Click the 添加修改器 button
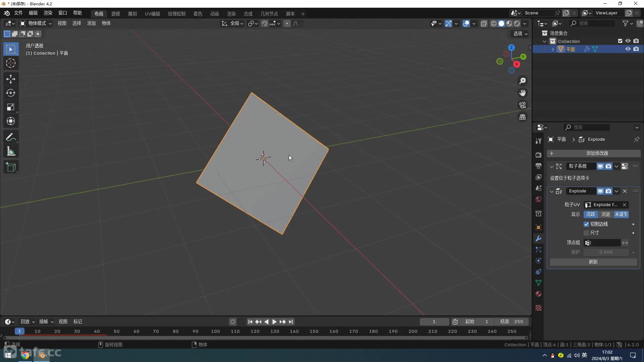The width and height of the screenshot is (644, 362). pos(593,154)
